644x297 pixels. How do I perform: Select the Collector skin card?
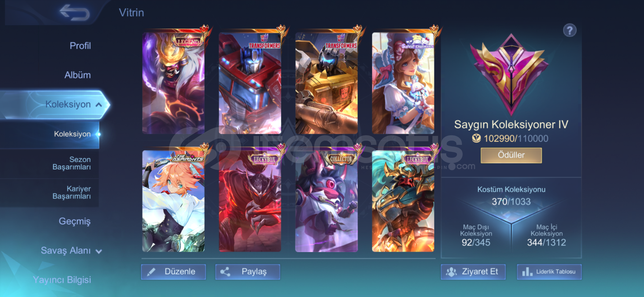[x=326, y=201]
